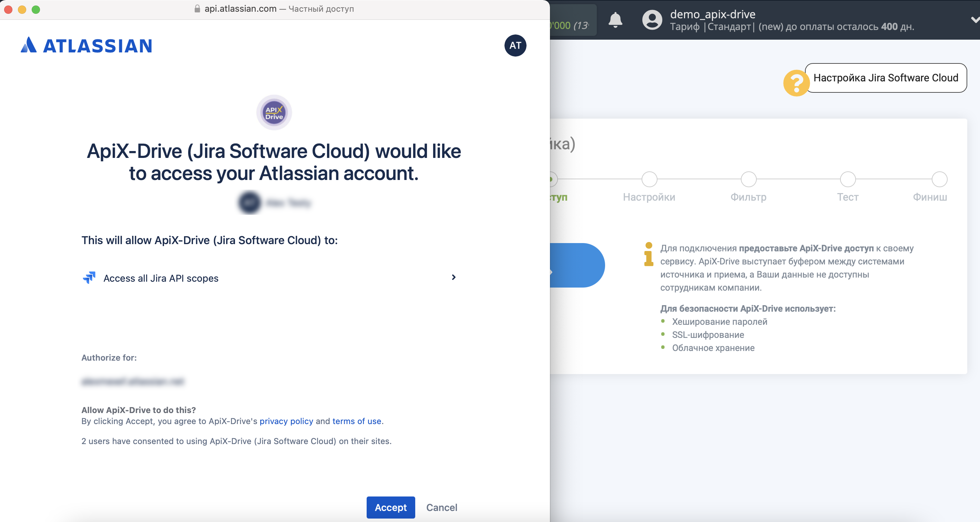Click the Jira icon beside API scopes
The width and height of the screenshot is (980, 522).
click(89, 278)
